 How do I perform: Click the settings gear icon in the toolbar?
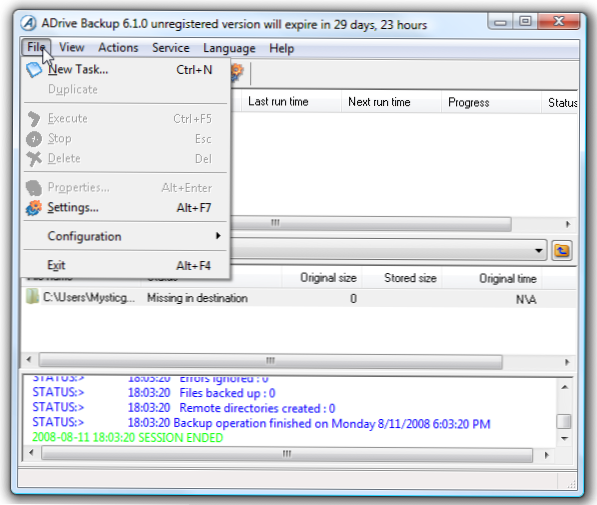pyautogui.click(x=236, y=71)
